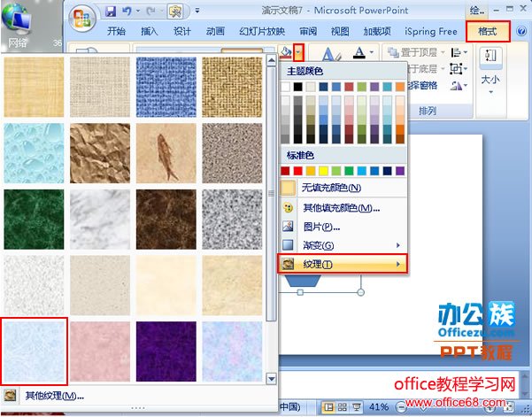
Task: Open the iSpring Free tab
Action: 431,31
